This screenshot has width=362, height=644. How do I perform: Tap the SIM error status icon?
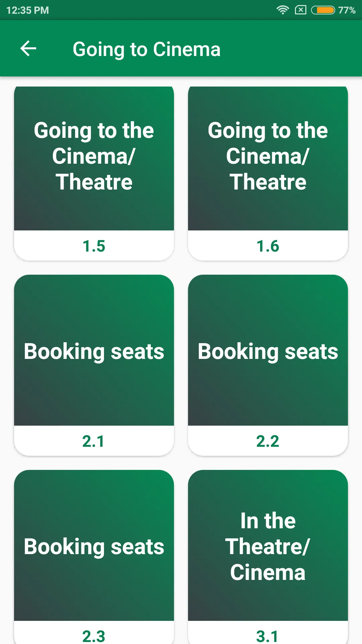click(300, 10)
